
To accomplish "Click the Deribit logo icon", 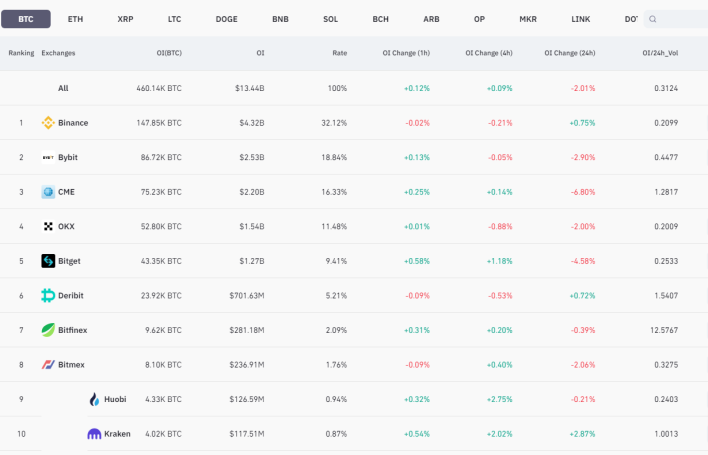I will [x=48, y=296].
